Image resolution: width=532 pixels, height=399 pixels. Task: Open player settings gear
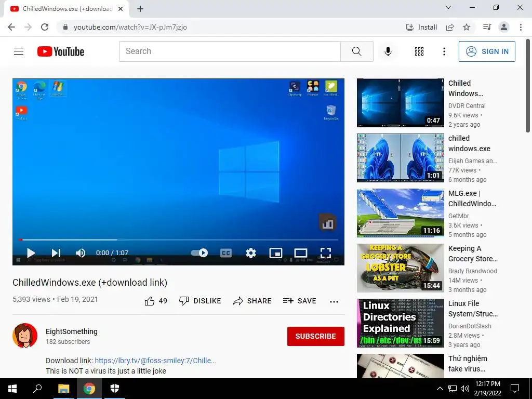(x=251, y=253)
